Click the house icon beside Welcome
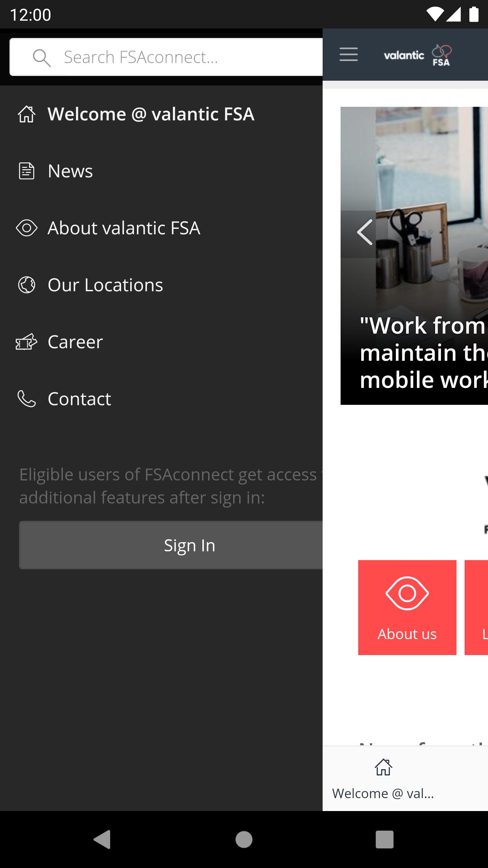 click(x=26, y=114)
